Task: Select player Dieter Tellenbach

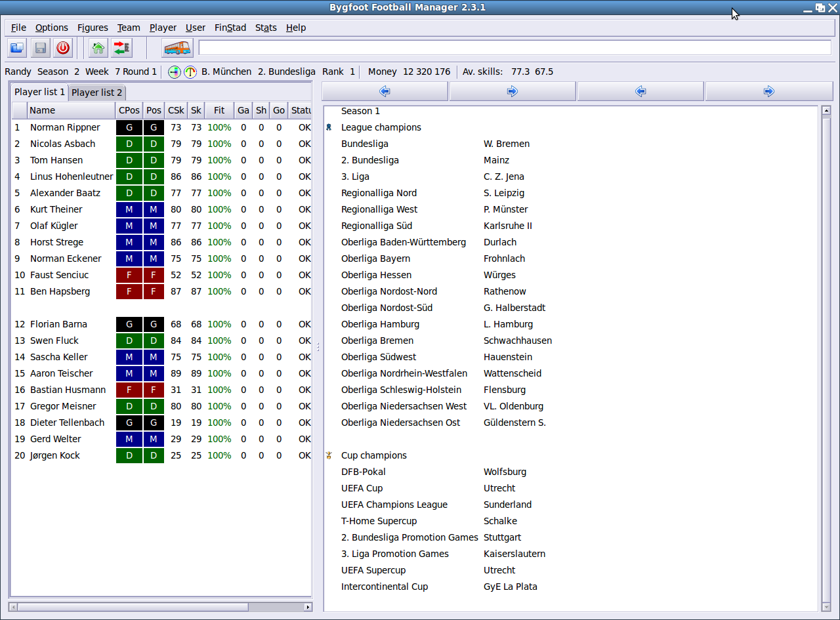Action: tap(67, 423)
